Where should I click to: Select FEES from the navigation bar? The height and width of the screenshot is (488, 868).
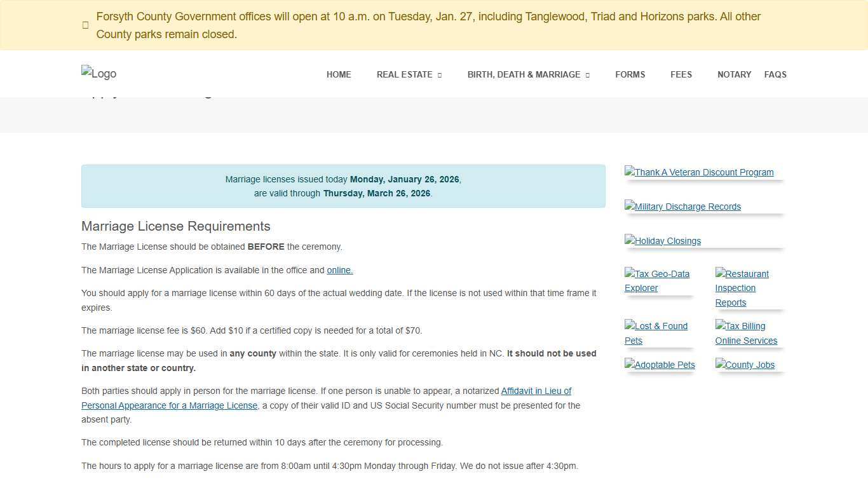point(681,74)
